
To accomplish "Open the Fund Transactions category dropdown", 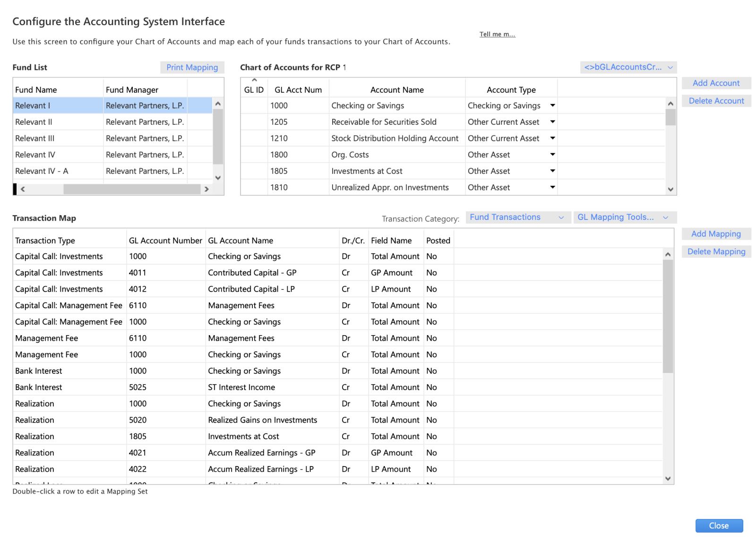I will pos(517,217).
